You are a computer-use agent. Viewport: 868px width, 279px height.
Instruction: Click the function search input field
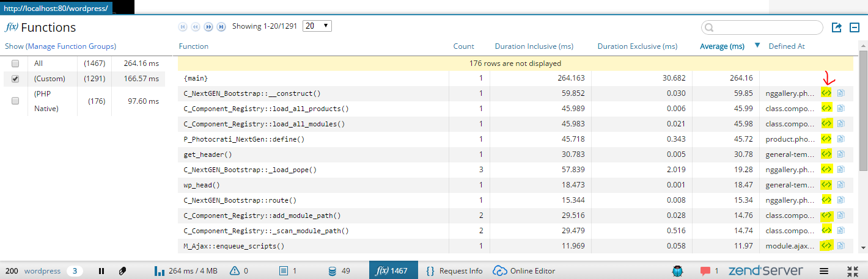762,27
